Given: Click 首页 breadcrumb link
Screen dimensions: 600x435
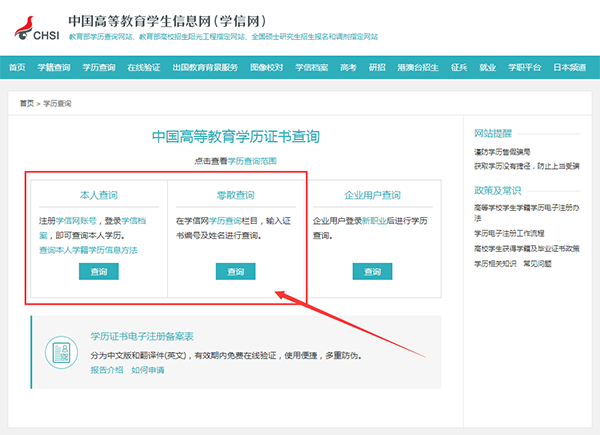Looking at the screenshot, I should [x=27, y=103].
